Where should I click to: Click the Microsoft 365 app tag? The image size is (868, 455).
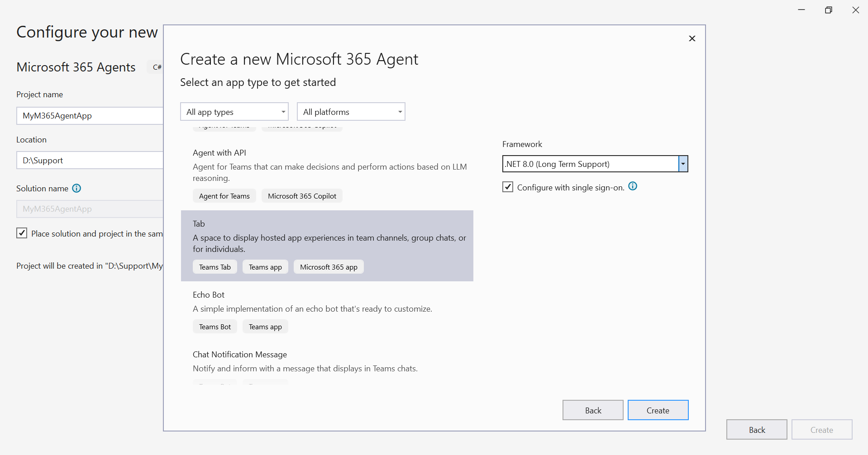[328, 267]
